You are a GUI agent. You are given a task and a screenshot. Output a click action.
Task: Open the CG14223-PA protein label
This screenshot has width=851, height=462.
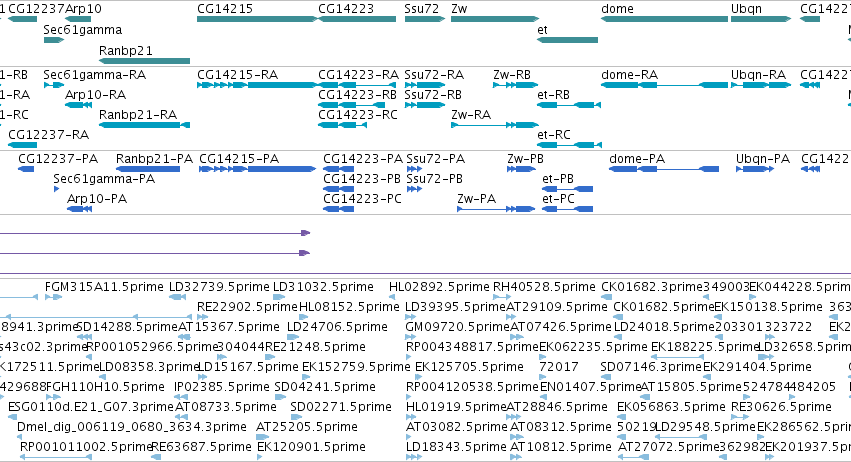pyautogui.click(x=363, y=159)
